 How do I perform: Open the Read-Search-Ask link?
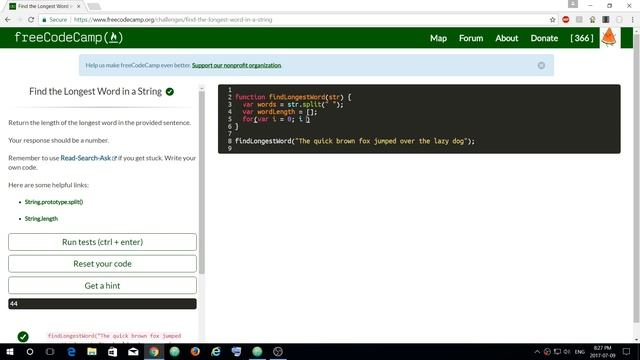click(88, 158)
